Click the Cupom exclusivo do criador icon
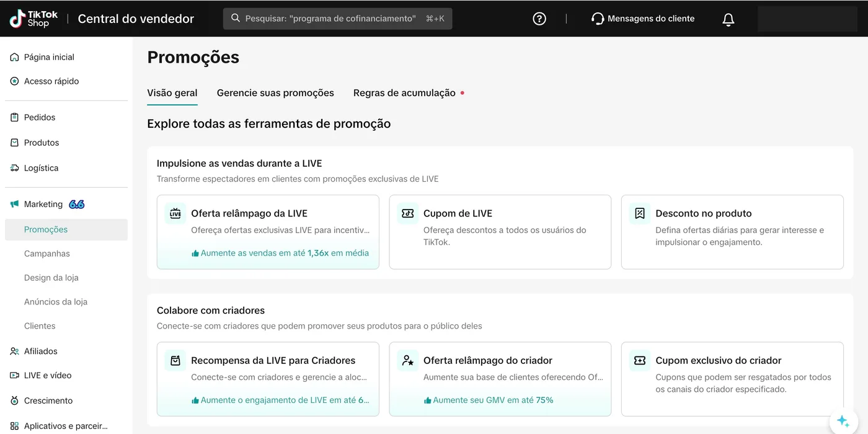This screenshot has height=434, width=868. (640, 360)
